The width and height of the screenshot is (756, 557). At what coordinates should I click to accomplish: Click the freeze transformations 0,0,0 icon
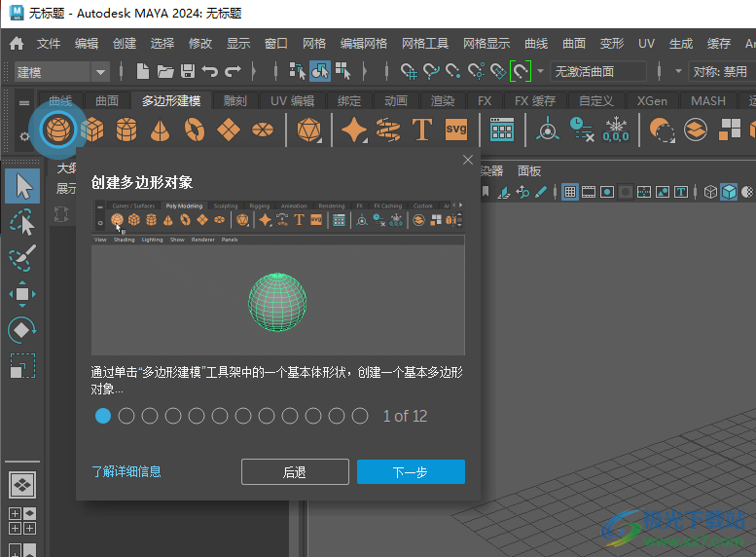616,130
